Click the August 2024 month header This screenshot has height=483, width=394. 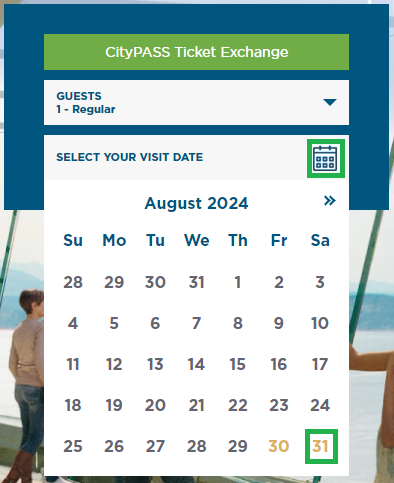point(196,203)
